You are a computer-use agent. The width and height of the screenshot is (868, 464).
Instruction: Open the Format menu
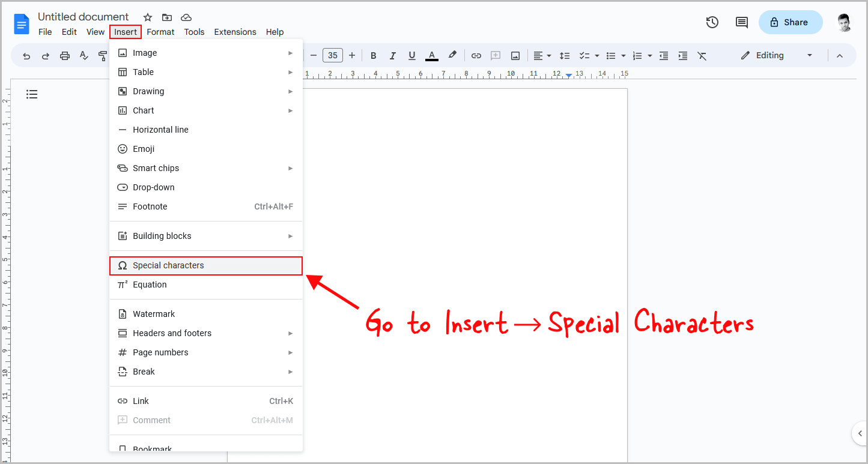click(x=160, y=32)
